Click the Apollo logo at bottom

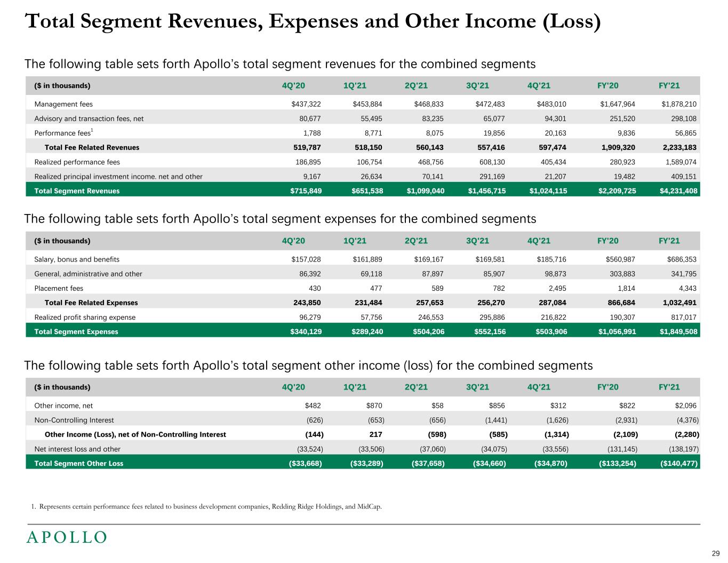(x=67, y=537)
